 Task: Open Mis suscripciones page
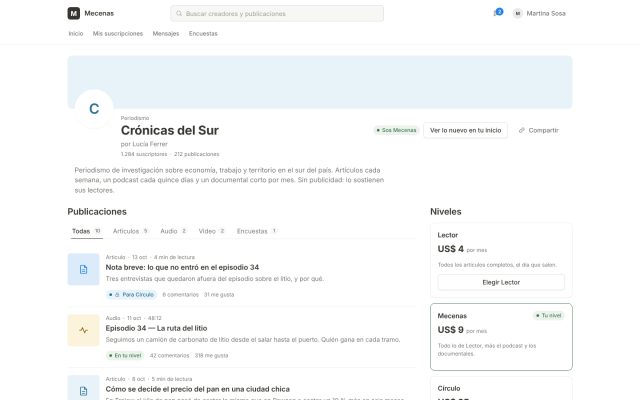(x=118, y=33)
